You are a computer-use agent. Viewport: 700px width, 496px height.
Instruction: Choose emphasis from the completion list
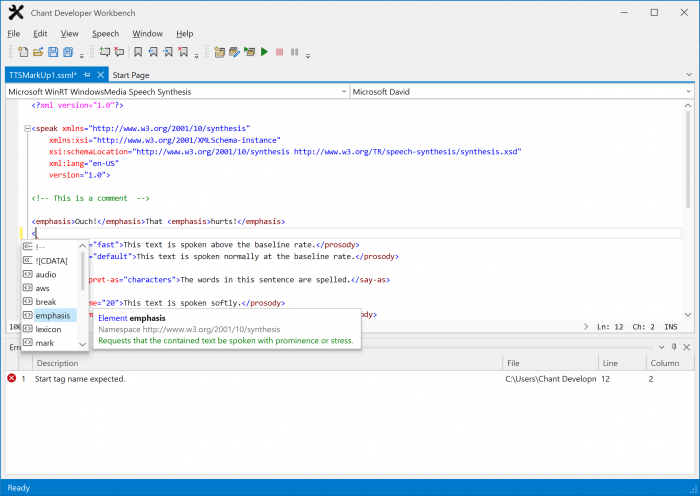[49, 316]
